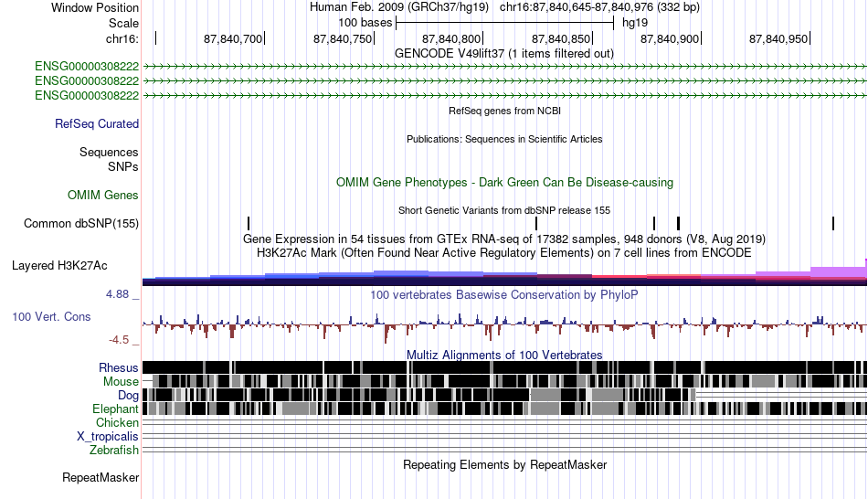Click the 87,840,750 ruler position
Screen dimensions: 868x499
pyautogui.click(x=343, y=38)
